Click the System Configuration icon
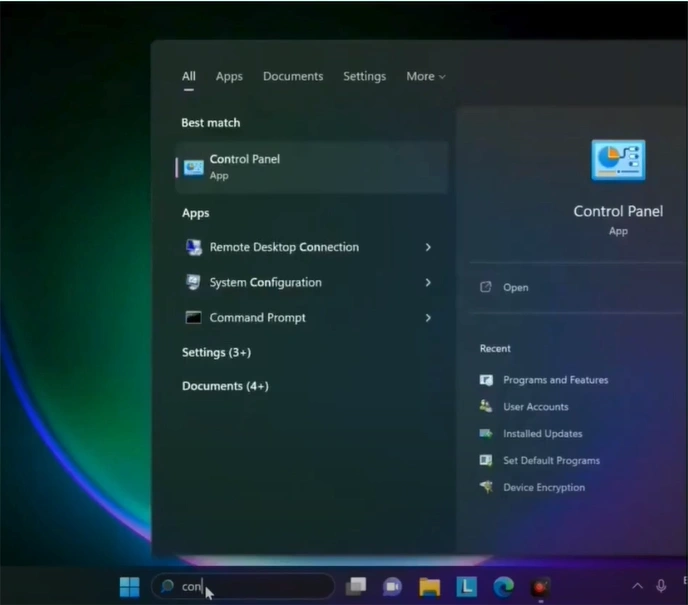Image resolution: width=688 pixels, height=605 pixels. (193, 283)
